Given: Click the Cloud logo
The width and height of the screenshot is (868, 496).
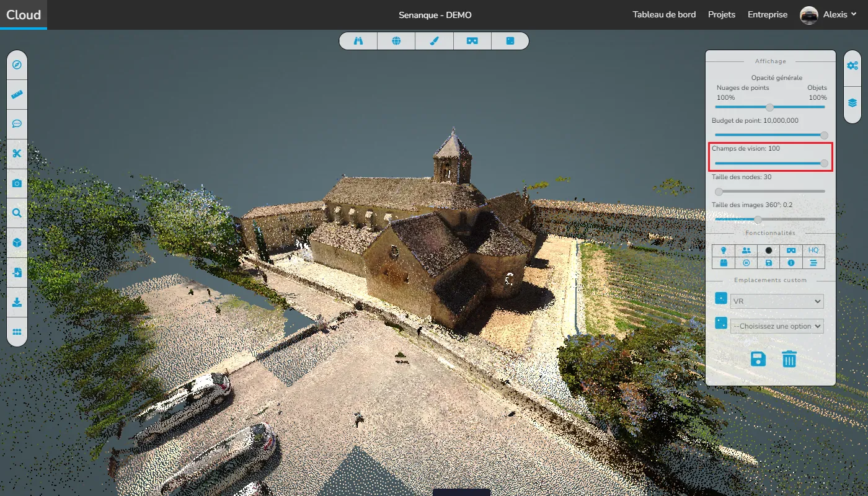Looking at the screenshot, I should click(x=24, y=14).
